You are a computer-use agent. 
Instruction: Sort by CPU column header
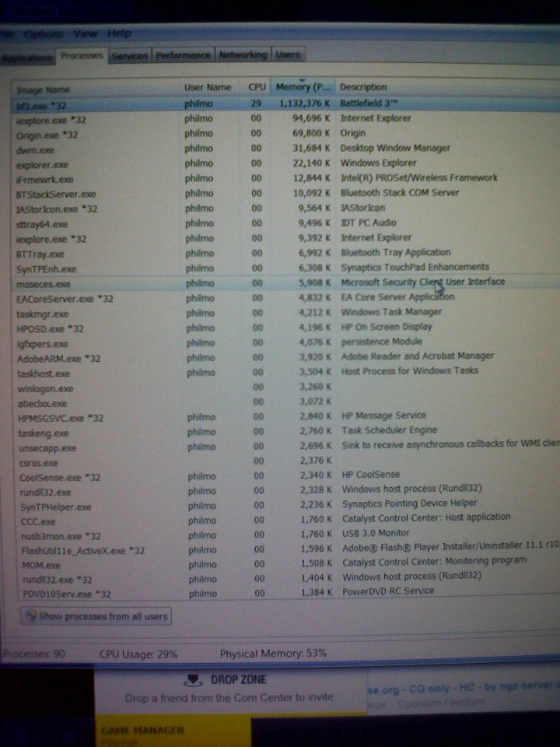pos(256,87)
